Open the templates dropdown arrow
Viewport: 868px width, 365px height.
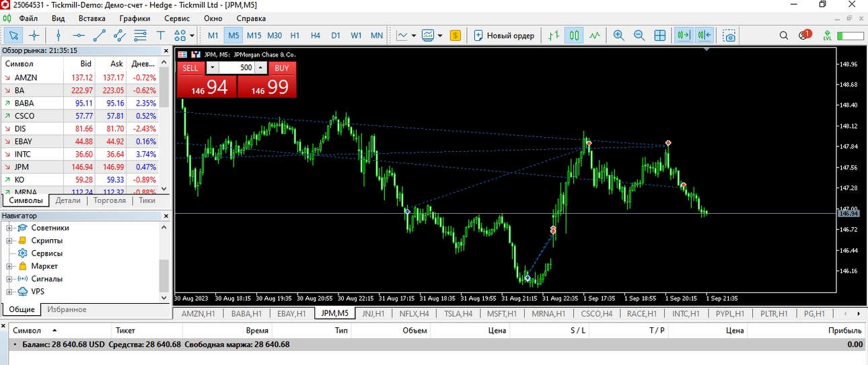click(440, 36)
